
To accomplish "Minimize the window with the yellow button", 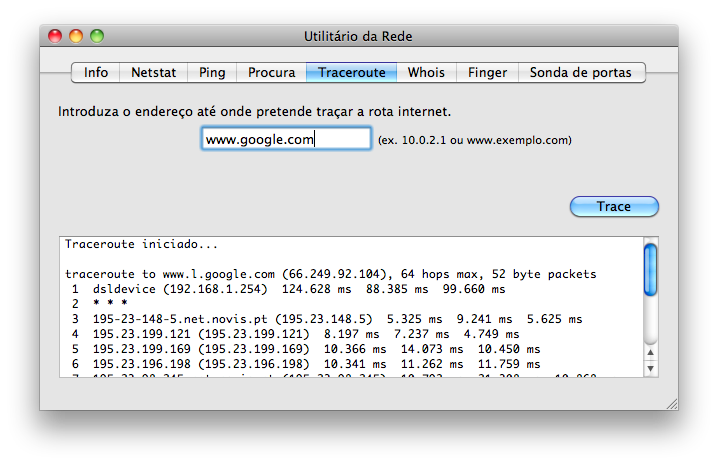I will (x=76, y=36).
